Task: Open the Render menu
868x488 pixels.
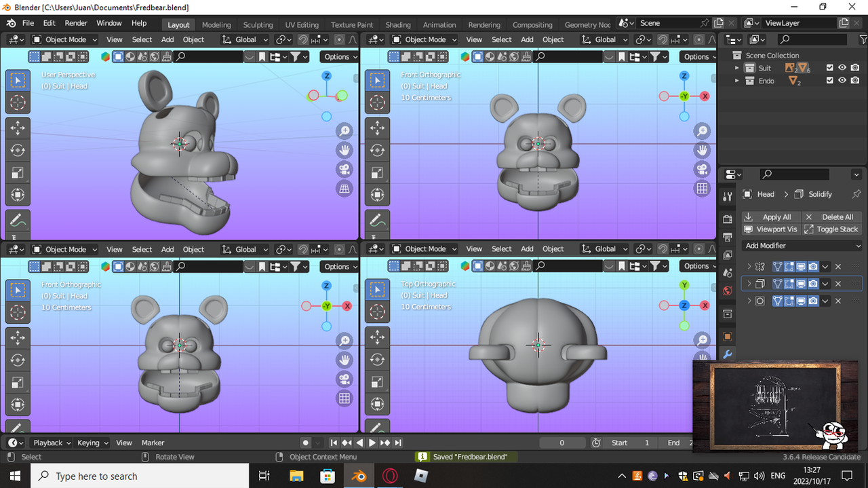Action: [x=76, y=23]
